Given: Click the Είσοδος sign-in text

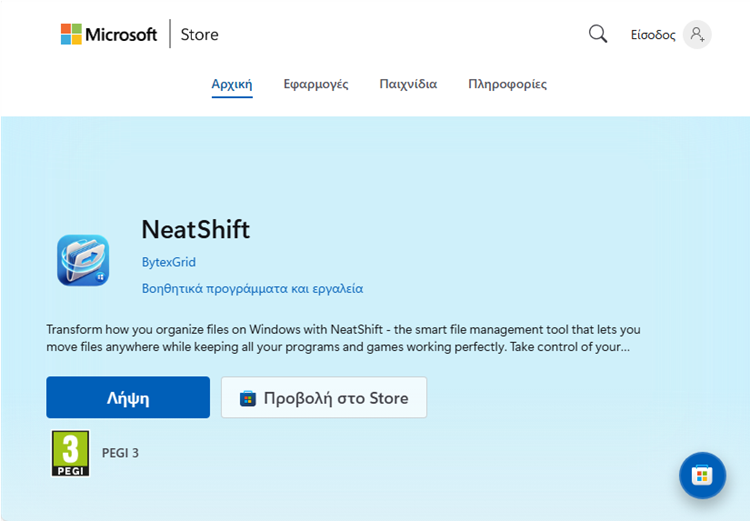Looking at the screenshot, I should pos(653,35).
